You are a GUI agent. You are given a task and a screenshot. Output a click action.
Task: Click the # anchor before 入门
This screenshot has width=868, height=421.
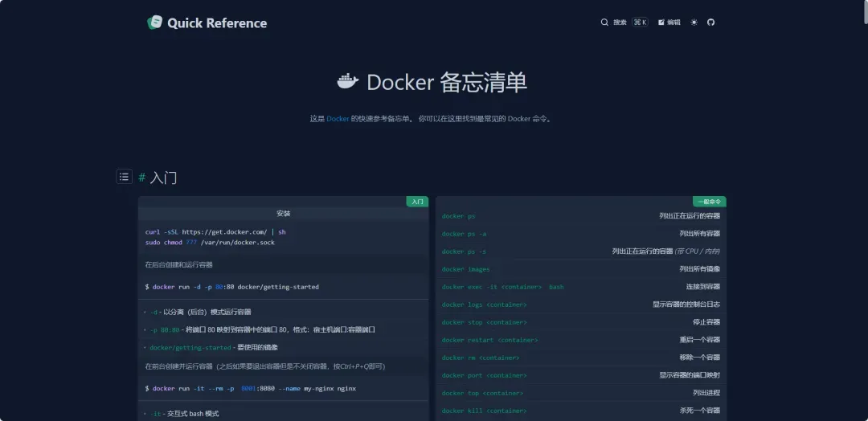point(141,177)
